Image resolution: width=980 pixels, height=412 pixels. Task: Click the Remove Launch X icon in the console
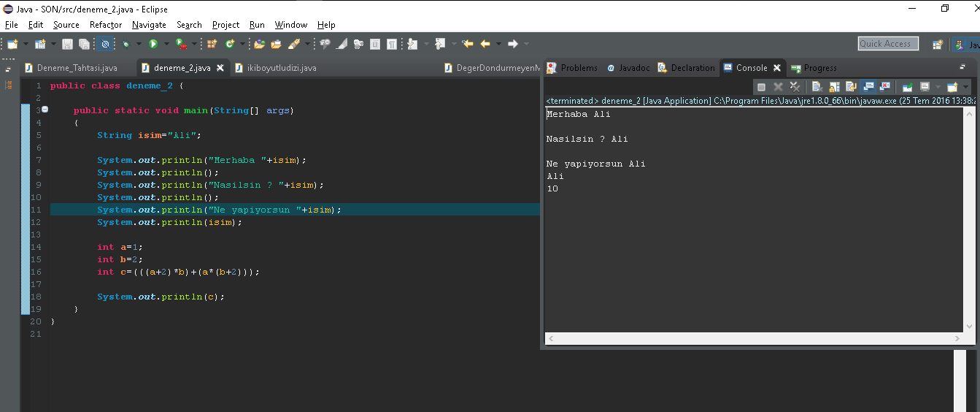(778, 87)
